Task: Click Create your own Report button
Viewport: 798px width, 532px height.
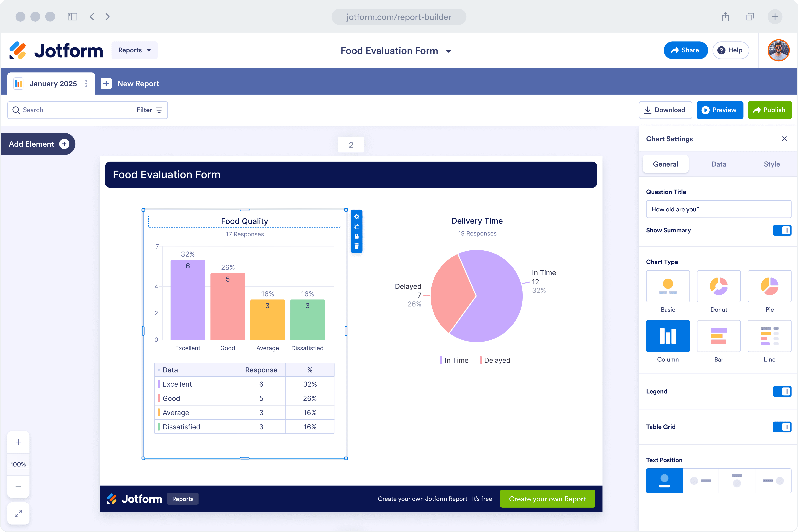Action: click(x=547, y=499)
